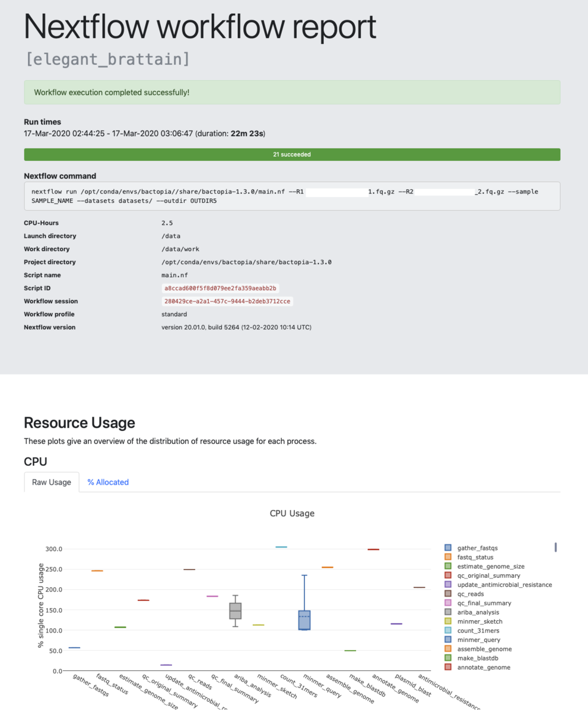Click the "[elegant_brattain]" run name
The image size is (588, 712).
pos(107,59)
